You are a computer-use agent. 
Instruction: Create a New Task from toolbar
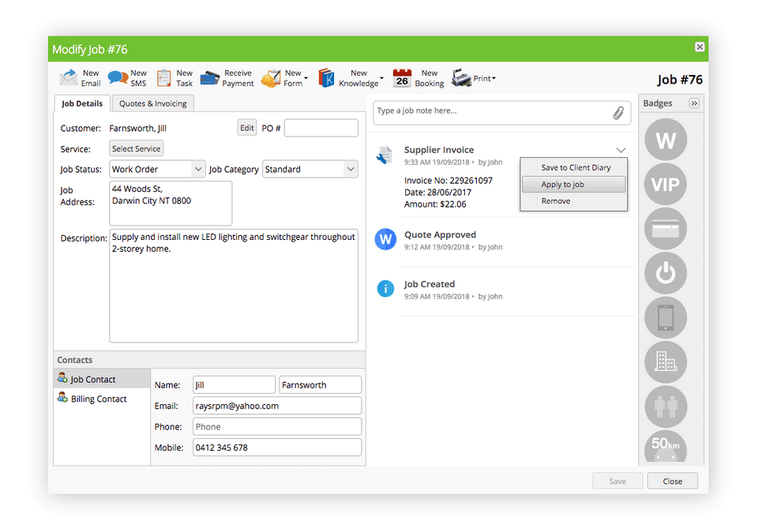coord(175,78)
